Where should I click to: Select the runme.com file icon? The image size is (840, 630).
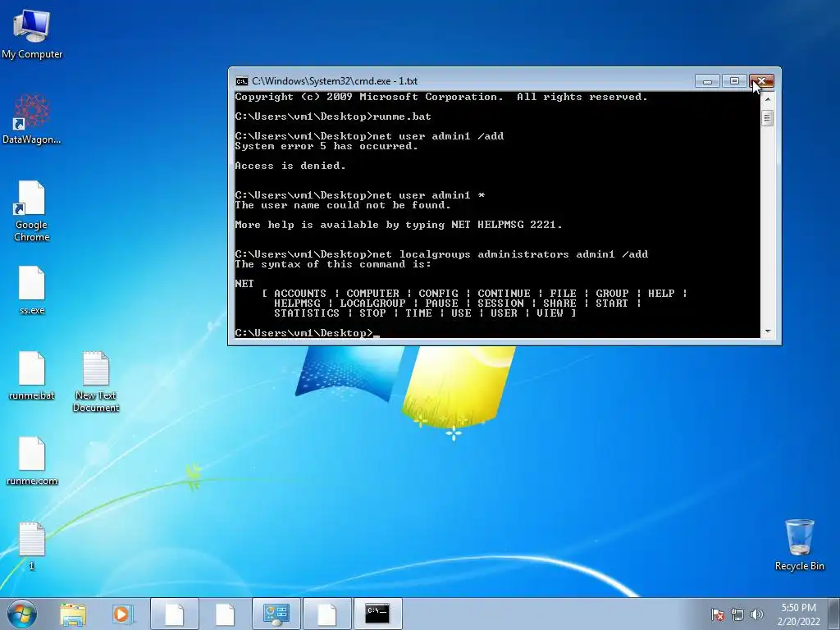(32, 461)
